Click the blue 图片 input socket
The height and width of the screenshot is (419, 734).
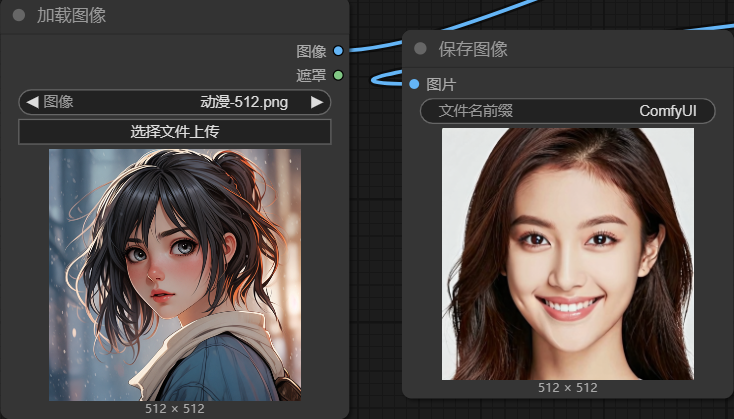point(414,84)
